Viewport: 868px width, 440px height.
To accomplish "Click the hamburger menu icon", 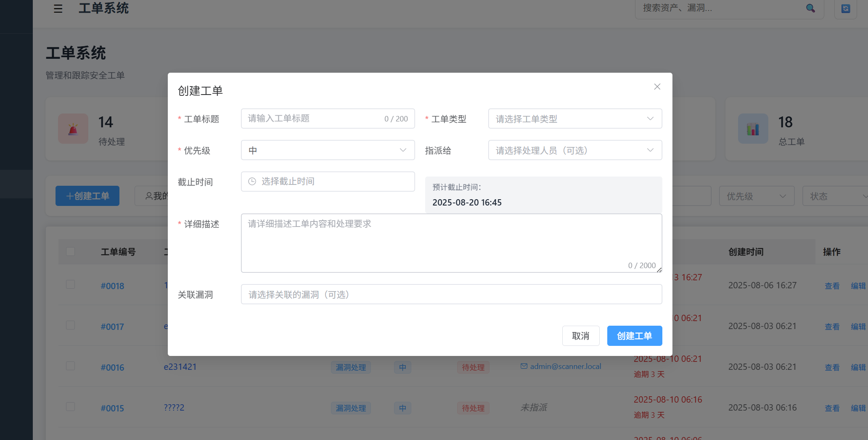I will pos(58,8).
